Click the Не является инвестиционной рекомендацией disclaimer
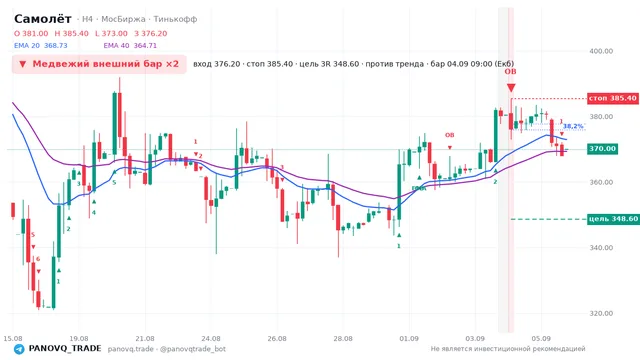The height and width of the screenshot is (360, 640). [508, 349]
